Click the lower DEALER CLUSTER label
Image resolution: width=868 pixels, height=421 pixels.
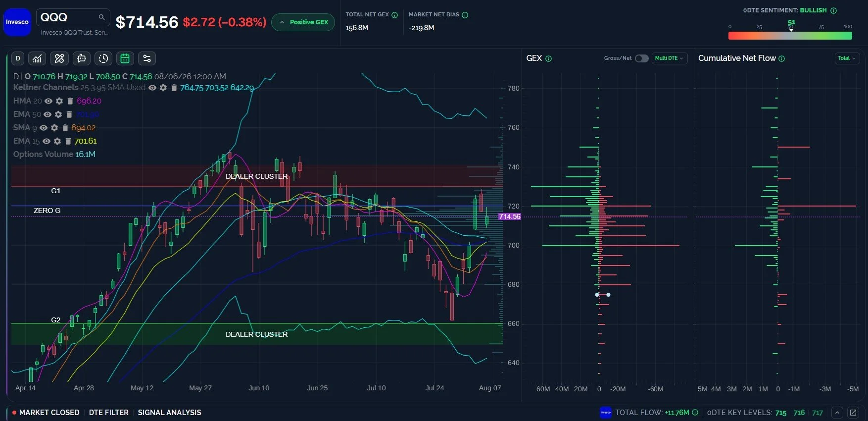point(256,334)
